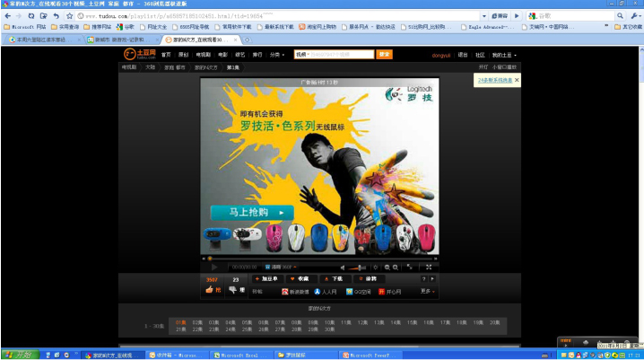Adjust the player volume slider
This screenshot has width=644, height=360.
coord(357,268)
